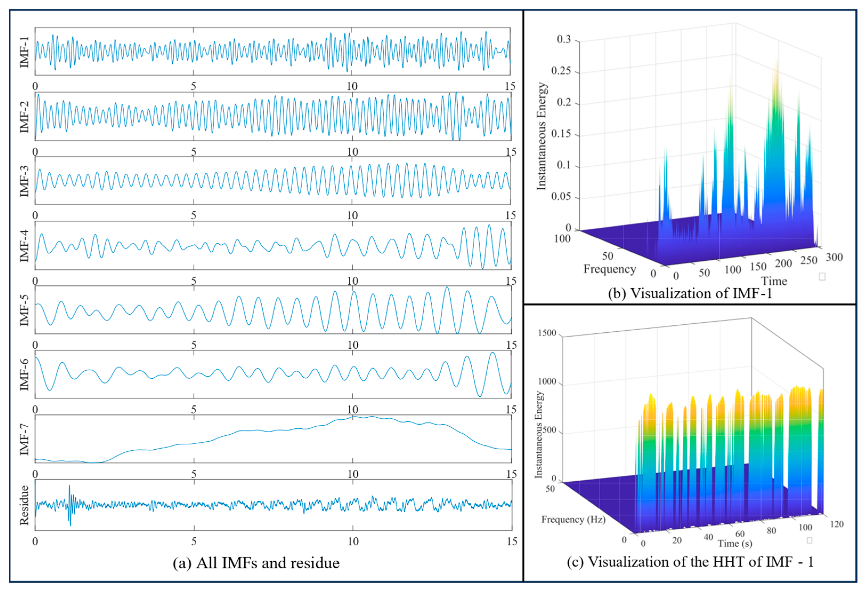Click the 250 time tick label
Image resolution: width=868 pixels, height=592 pixels.
click(809, 260)
